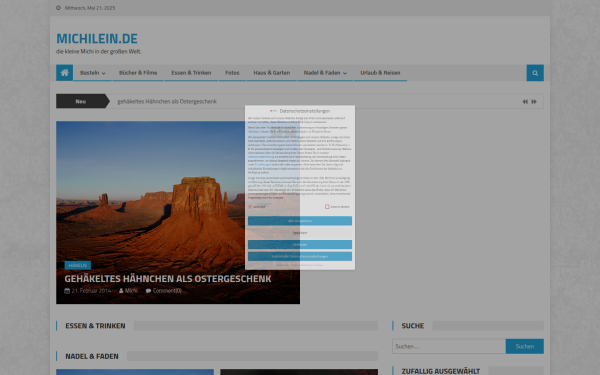The image size is (600, 375).
Task: Click into the Suchen search field
Action: (449, 346)
